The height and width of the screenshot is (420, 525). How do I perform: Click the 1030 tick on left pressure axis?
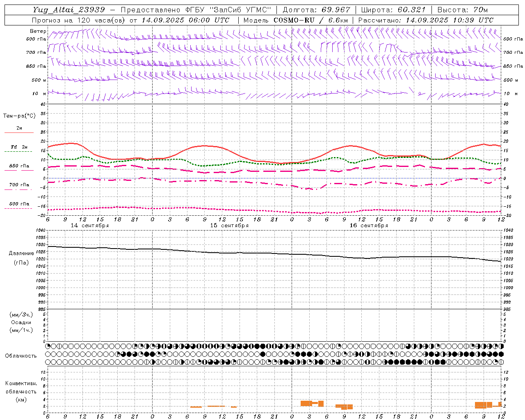41,244
